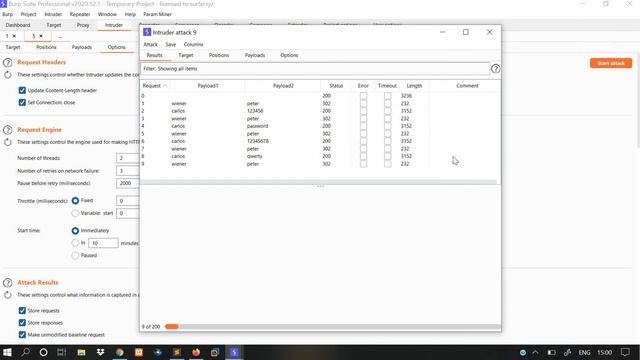Select Variable throttle radio button
Image resolution: width=640 pixels, height=360 pixels.
(x=75, y=213)
